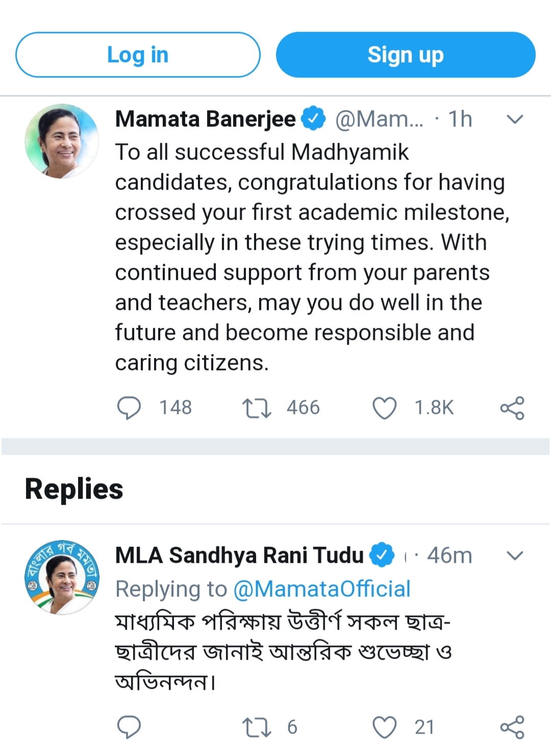
Task: Expand the Mamata Banerjee tweet options chevron
Action: [x=515, y=120]
